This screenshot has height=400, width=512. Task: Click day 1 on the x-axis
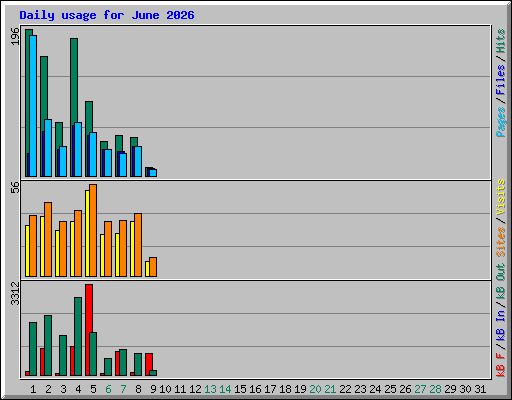point(33,389)
